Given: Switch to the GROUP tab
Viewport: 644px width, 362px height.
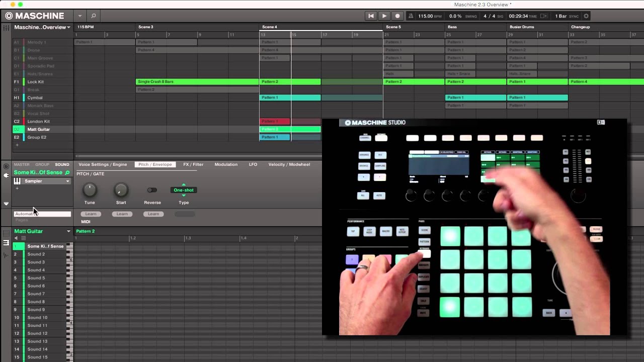Looking at the screenshot, I should click(x=42, y=164).
